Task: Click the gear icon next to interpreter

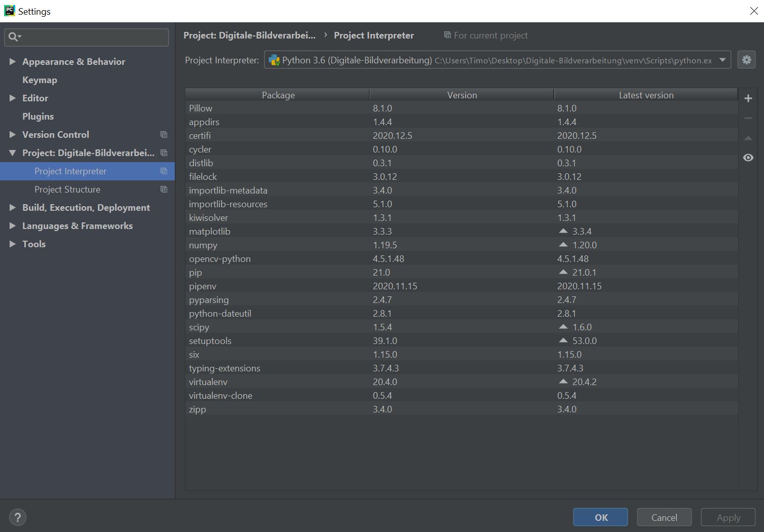Action: (x=746, y=60)
